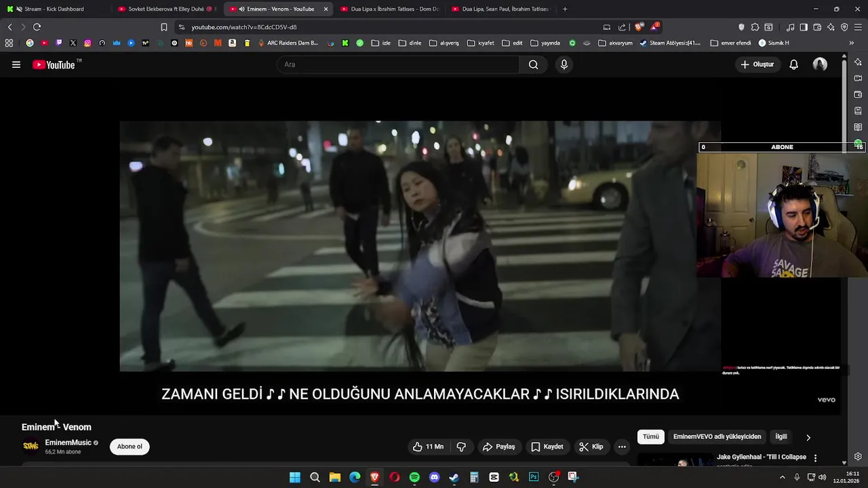Open Amazon bookmark icon
868x488 pixels.
pyautogui.click(x=232, y=43)
